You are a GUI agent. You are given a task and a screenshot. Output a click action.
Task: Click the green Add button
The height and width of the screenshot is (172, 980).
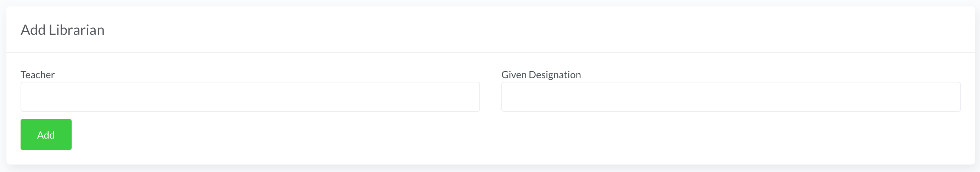[46, 135]
